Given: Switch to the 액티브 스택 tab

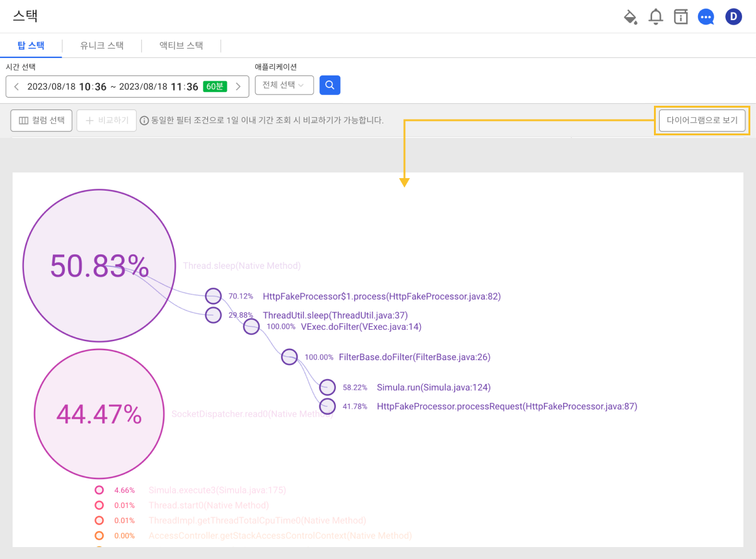Looking at the screenshot, I should click(181, 45).
